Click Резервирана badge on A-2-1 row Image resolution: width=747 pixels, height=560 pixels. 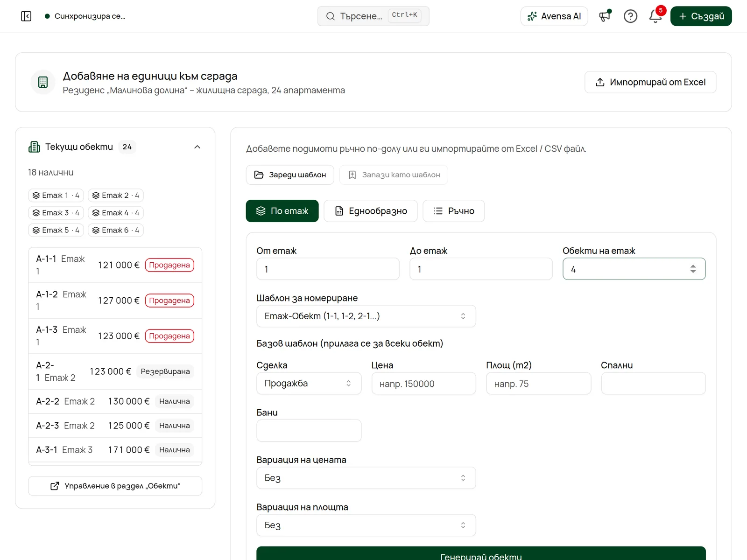pyautogui.click(x=165, y=371)
